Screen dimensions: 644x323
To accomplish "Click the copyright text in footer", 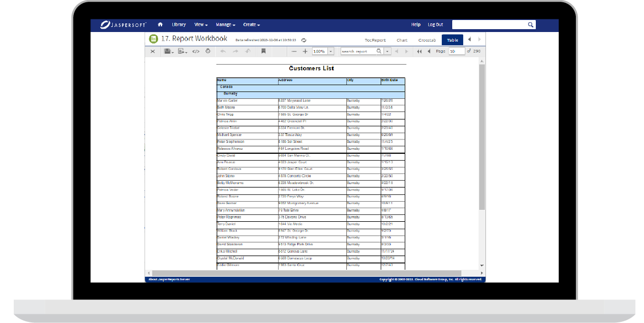I will click(430, 280).
